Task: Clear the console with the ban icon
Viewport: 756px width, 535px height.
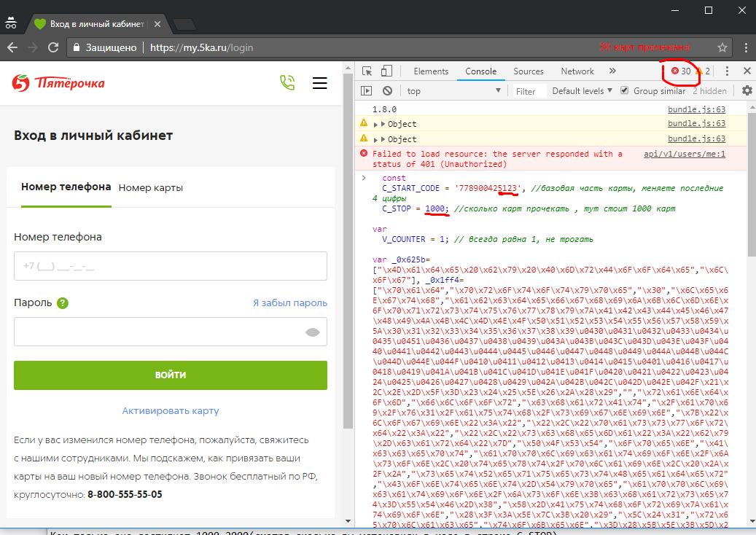Action: click(387, 90)
